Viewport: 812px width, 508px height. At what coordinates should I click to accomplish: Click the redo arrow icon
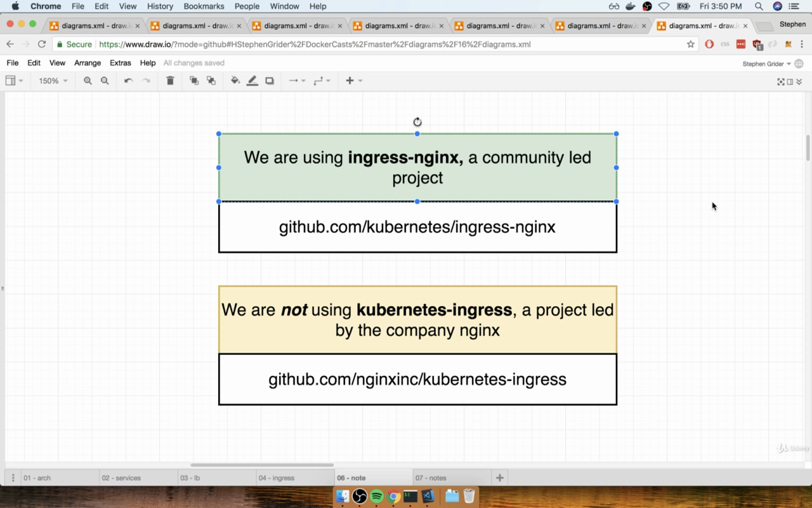coord(146,81)
